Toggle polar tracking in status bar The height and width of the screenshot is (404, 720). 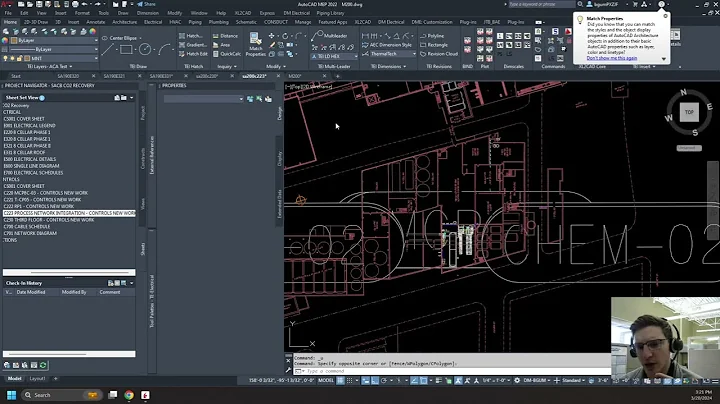(x=384, y=380)
